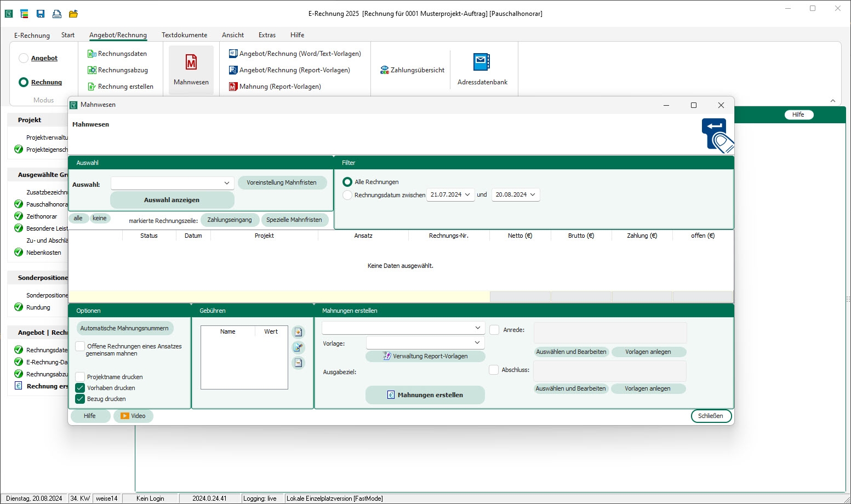
Task: Click the save disk icon in title bar
Action: click(41, 14)
